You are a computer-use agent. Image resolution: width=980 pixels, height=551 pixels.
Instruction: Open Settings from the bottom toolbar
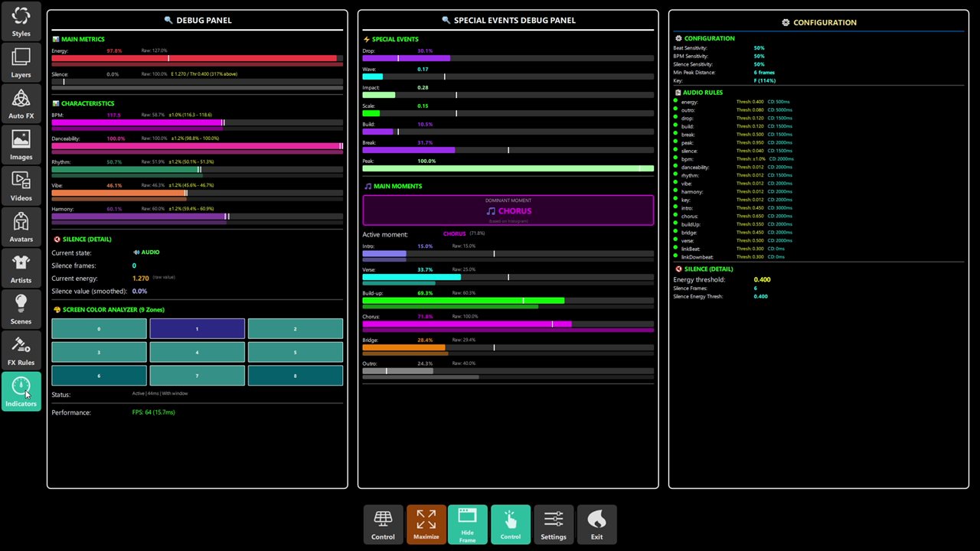tap(553, 524)
